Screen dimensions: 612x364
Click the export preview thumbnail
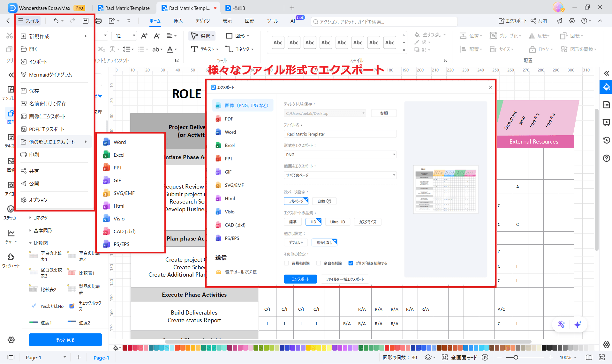click(x=446, y=189)
